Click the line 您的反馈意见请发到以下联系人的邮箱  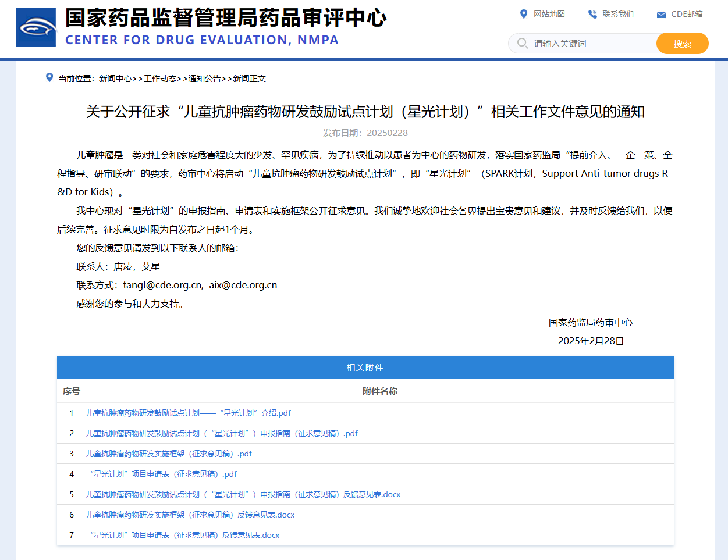[157, 248]
